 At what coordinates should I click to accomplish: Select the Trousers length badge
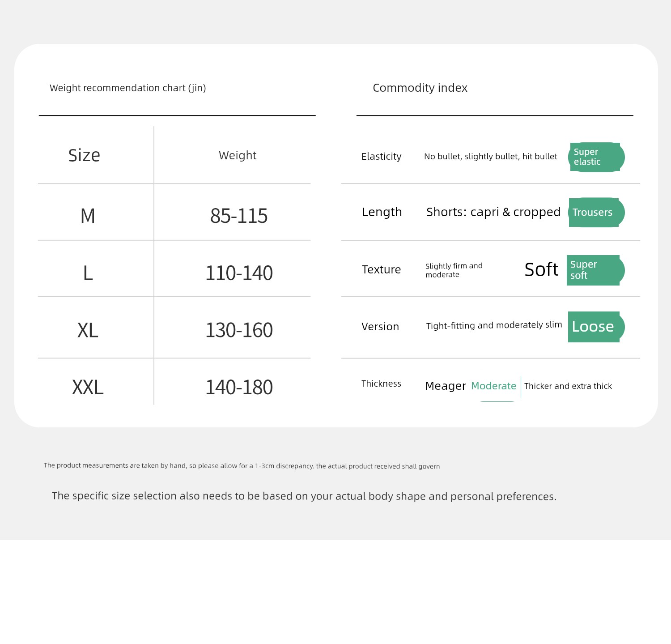[596, 212]
